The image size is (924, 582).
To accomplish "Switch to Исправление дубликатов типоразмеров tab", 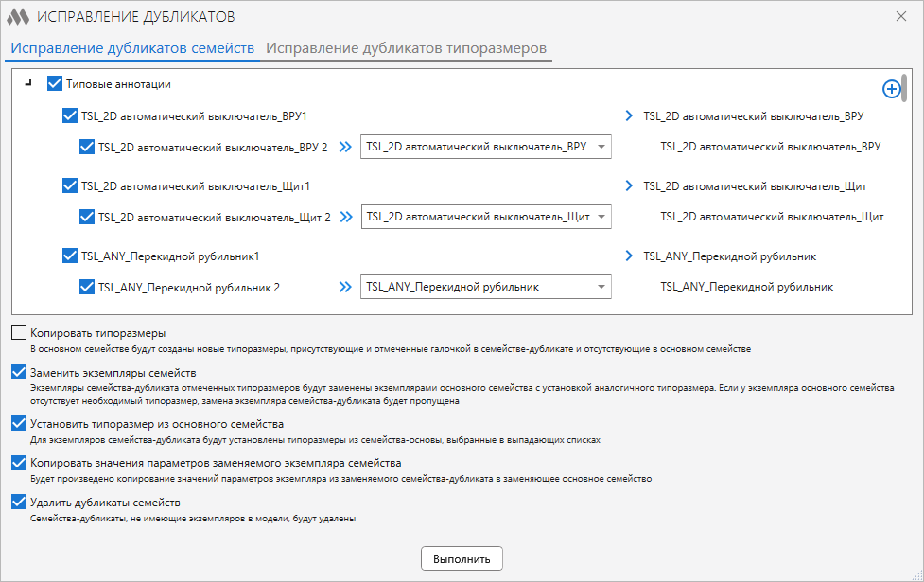I will point(406,48).
